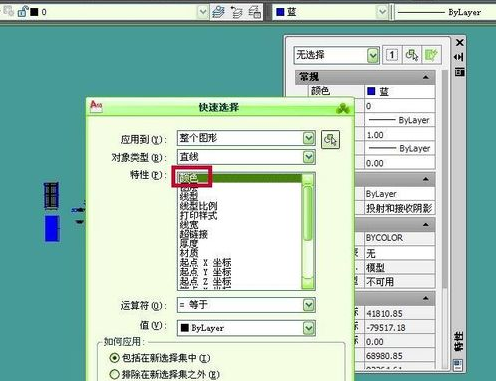Open the 运算符 operator dropdown

(309, 305)
